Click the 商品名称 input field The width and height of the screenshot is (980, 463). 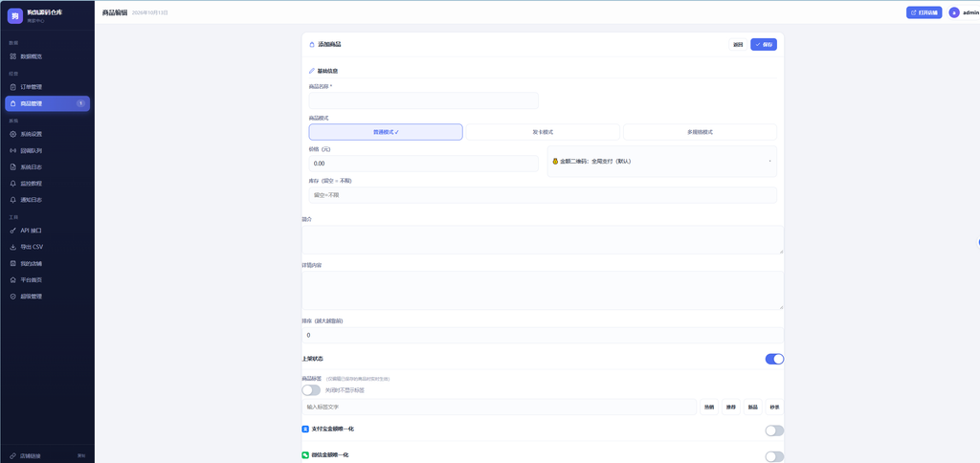[423, 100]
